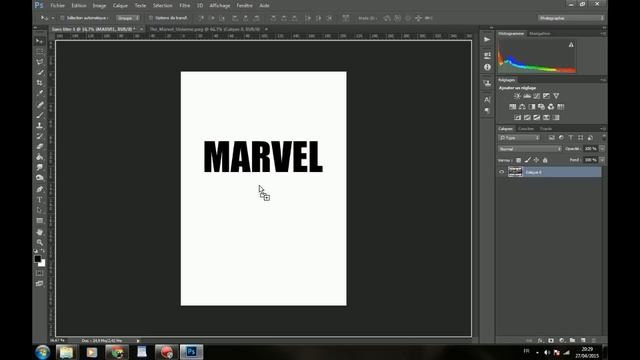640x360 pixels.
Task: Open the Fond fill slider arrow
Action: pos(602,160)
